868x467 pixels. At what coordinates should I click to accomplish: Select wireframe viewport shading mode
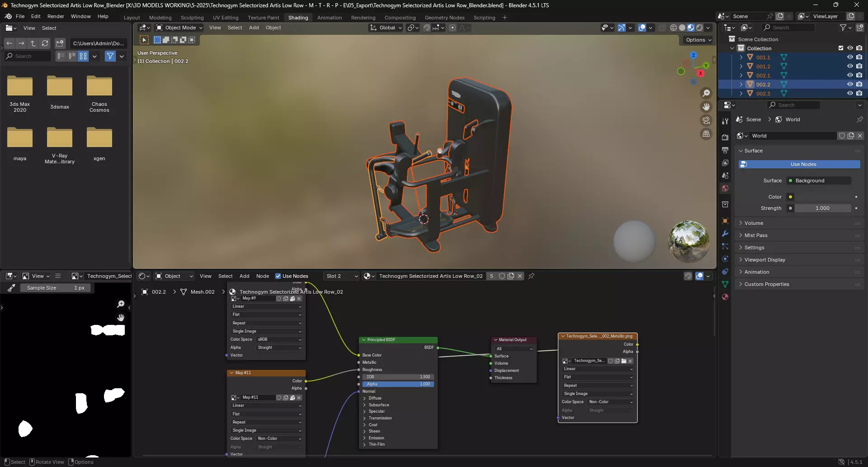click(x=674, y=28)
